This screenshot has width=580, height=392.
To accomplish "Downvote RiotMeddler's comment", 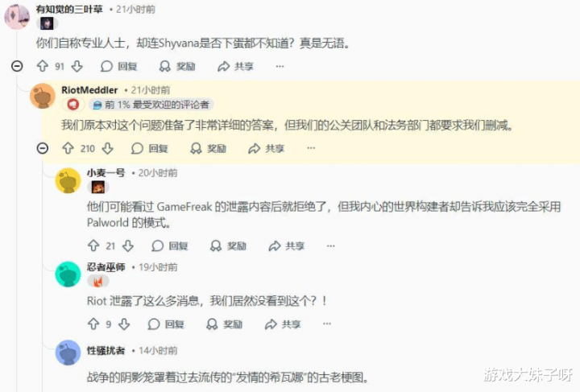I will point(108,148).
